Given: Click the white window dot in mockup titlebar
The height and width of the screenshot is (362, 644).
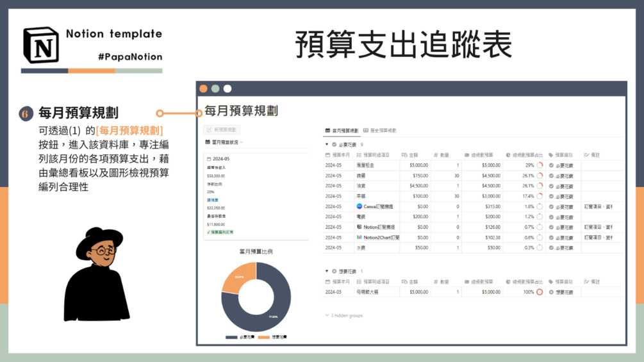Looking at the screenshot, I should coord(227,88).
